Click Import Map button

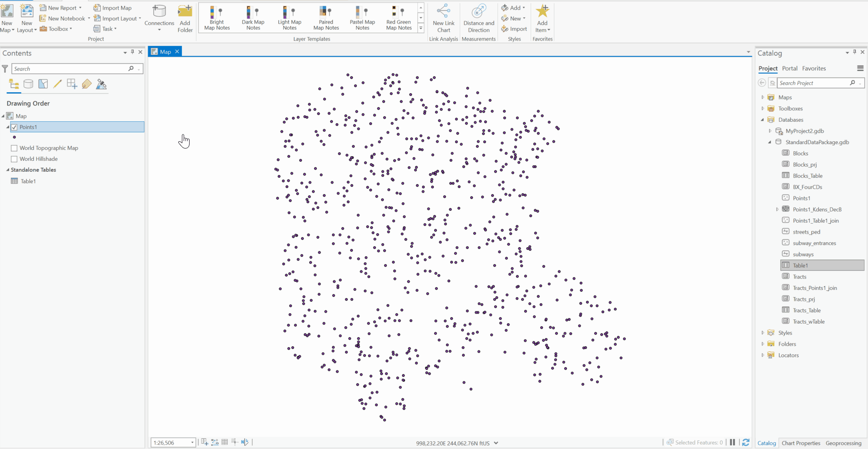click(x=112, y=8)
